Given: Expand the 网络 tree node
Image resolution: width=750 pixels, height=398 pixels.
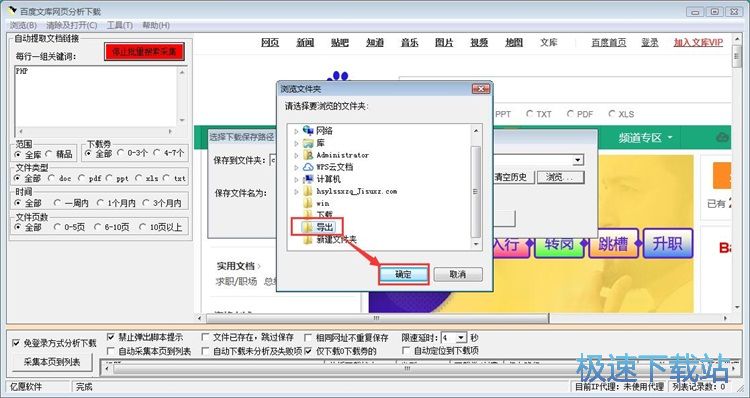Looking at the screenshot, I should (x=296, y=131).
